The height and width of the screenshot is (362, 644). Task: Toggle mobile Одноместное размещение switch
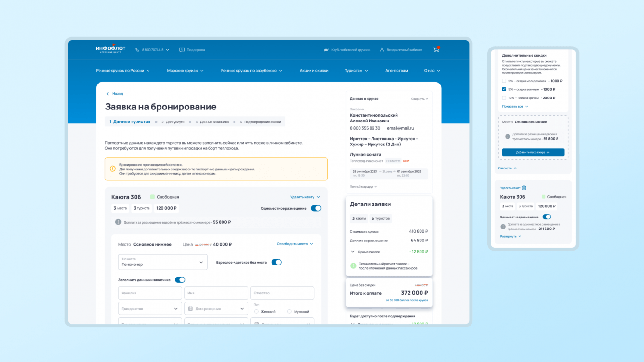547,217
